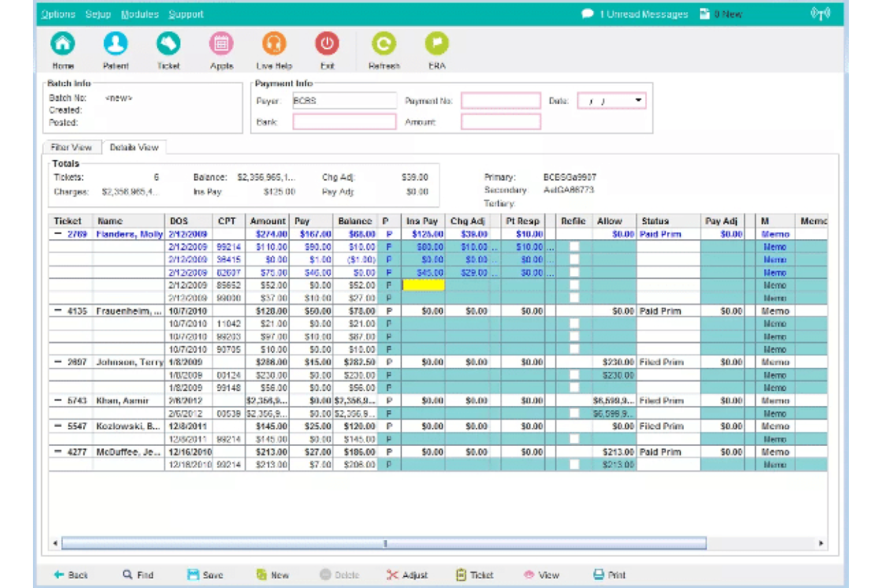The image size is (882, 588).
Task: Check Refile box for CPT 90705 row
Action: click(x=574, y=349)
